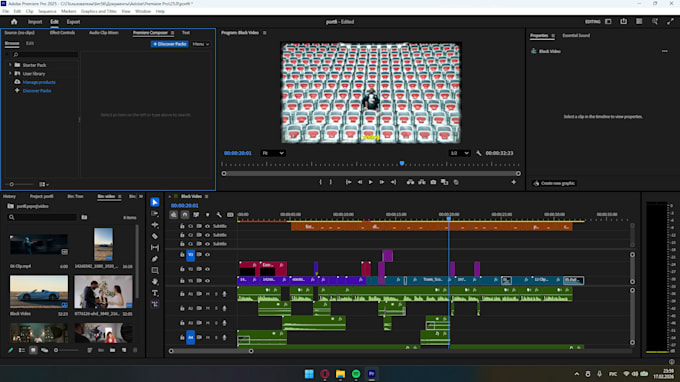Image resolution: width=680 pixels, height=382 pixels.
Task: Open timeline display settings wrench
Action: pyautogui.click(x=219, y=215)
